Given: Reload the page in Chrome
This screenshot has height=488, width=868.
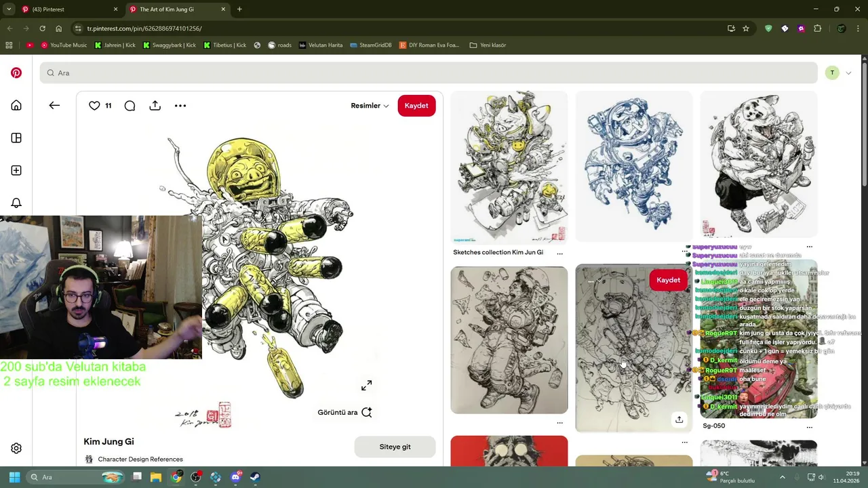Looking at the screenshot, I should click(x=42, y=28).
